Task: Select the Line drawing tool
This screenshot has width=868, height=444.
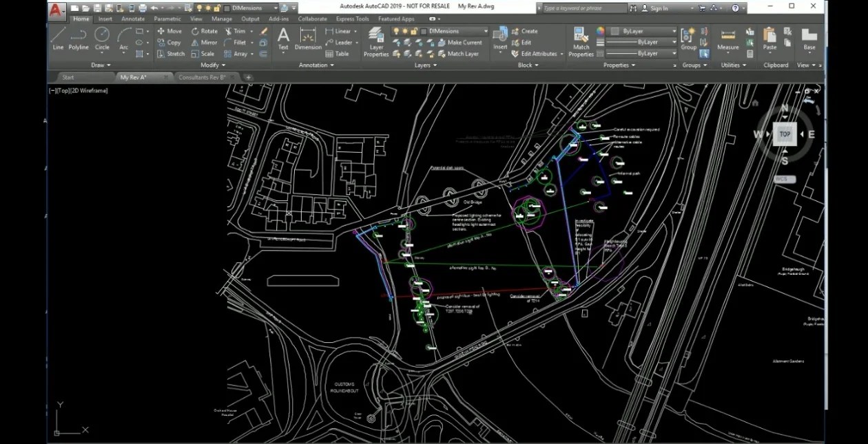Action: pos(57,38)
